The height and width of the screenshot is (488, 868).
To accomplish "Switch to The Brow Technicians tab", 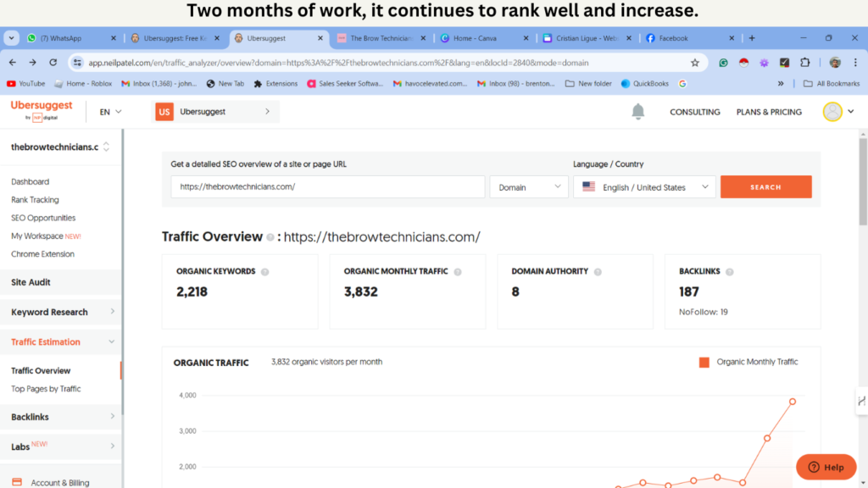I will click(x=381, y=38).
